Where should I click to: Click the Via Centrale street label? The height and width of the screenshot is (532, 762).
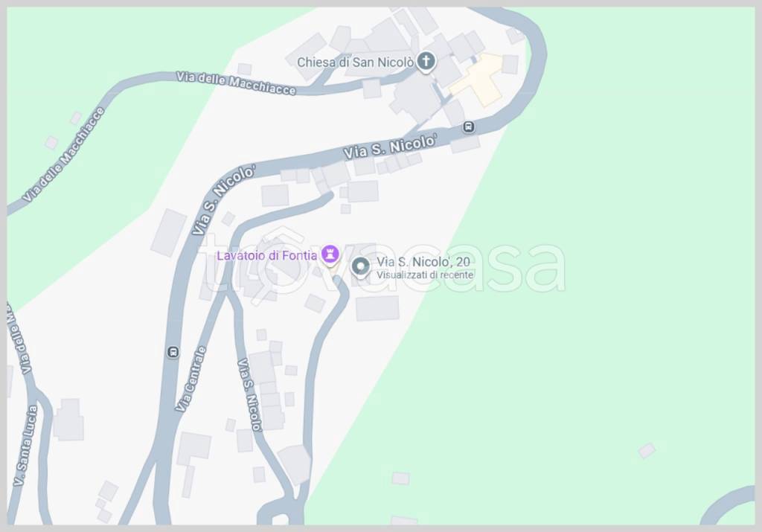[191, 379]
